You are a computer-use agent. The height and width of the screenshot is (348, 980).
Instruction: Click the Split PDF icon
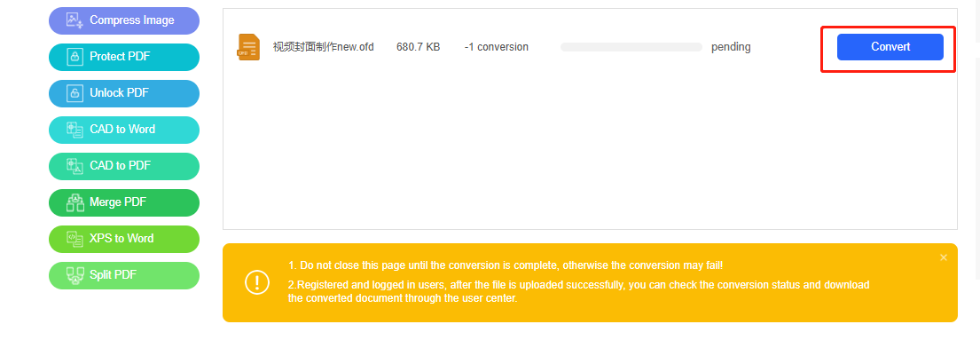pyautogui.click(x=75, y=275)
